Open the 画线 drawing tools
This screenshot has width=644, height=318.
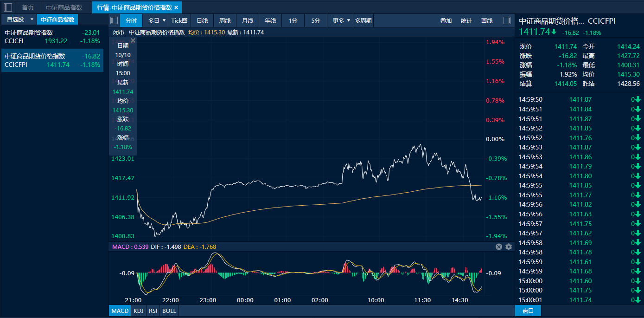[x=487, y=20]
